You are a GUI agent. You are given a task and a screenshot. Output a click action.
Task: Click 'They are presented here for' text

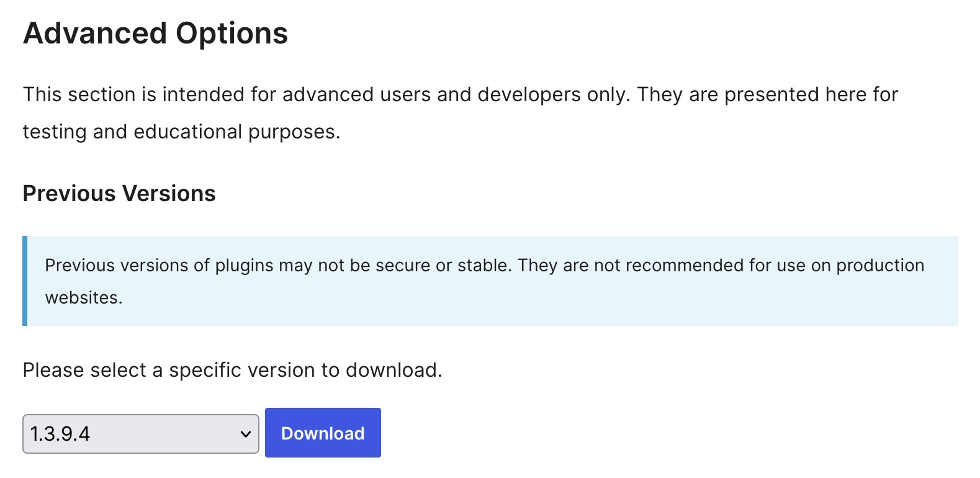(x=768, y=94)
